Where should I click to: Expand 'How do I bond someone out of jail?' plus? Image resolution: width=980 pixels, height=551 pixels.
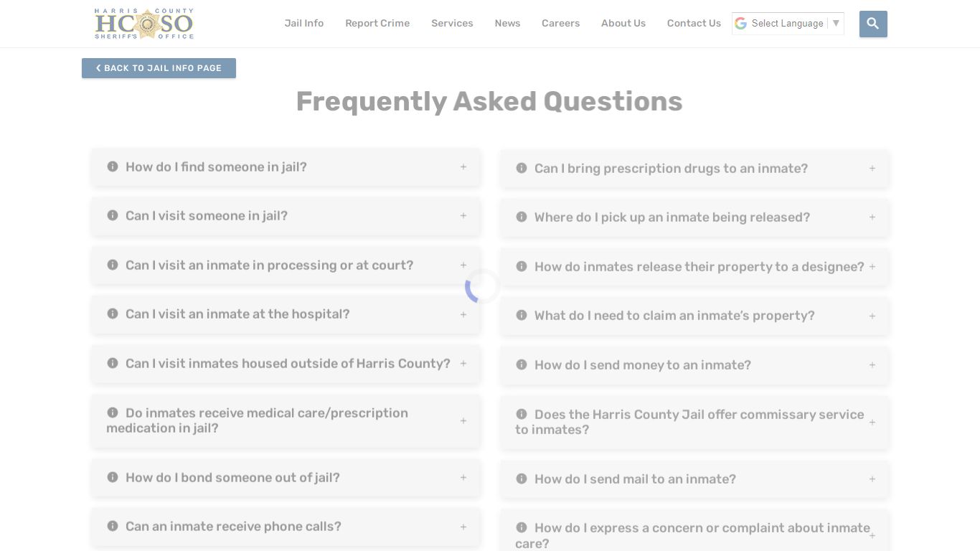point(463,477)
